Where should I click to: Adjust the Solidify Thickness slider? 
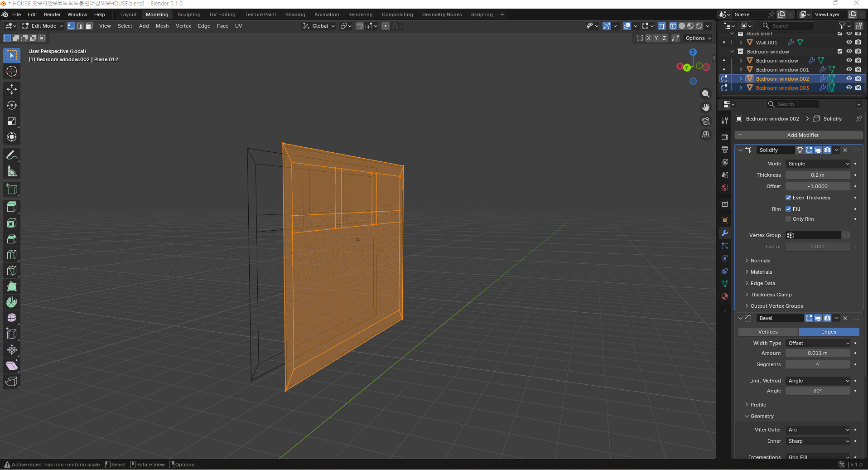tap(817, 175)
